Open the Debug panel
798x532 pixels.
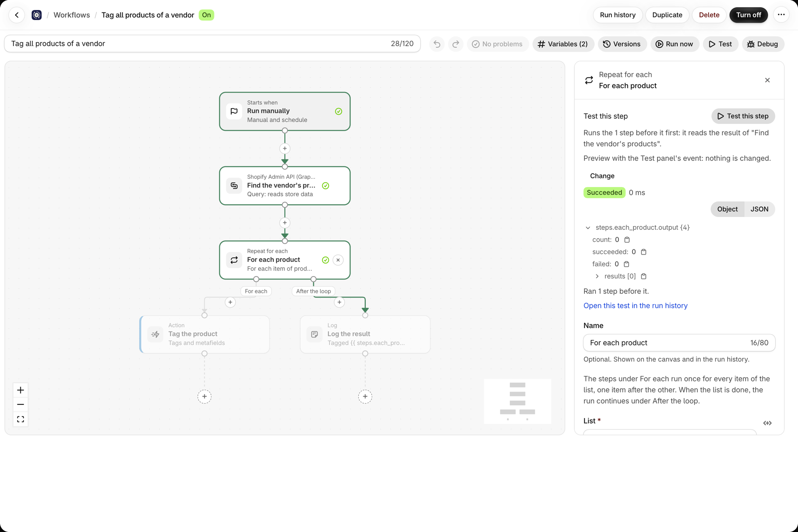pyautogui.click(x=762, y=44)
